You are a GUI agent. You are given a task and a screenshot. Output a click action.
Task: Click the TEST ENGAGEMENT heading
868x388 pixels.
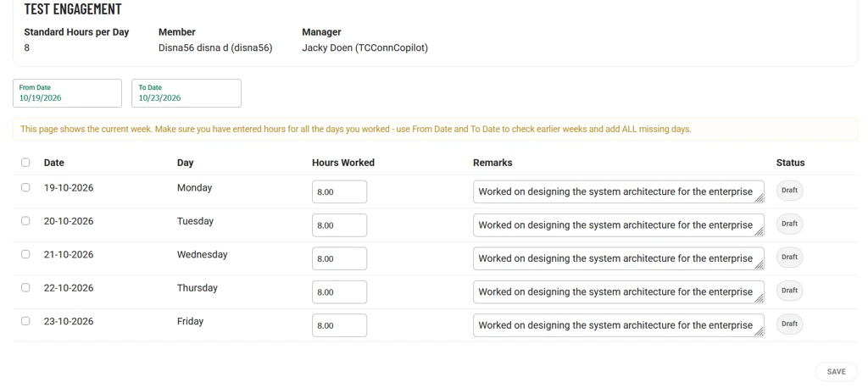73,9
